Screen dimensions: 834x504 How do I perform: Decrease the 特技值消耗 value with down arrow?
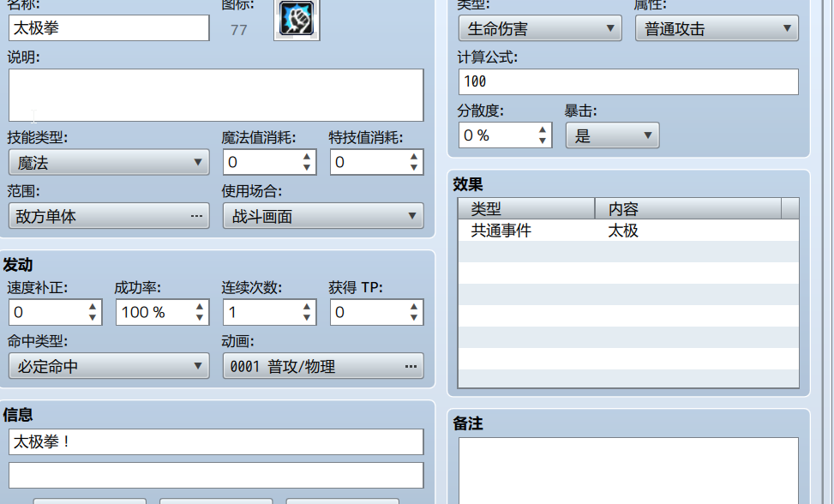pyautogui.click(x=414, y=167)
